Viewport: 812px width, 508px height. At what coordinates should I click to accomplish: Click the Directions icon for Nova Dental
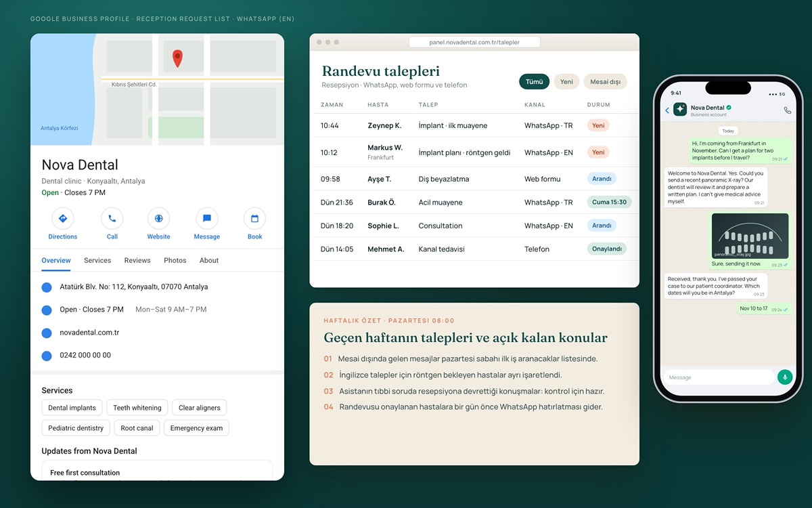pos(63,219)
